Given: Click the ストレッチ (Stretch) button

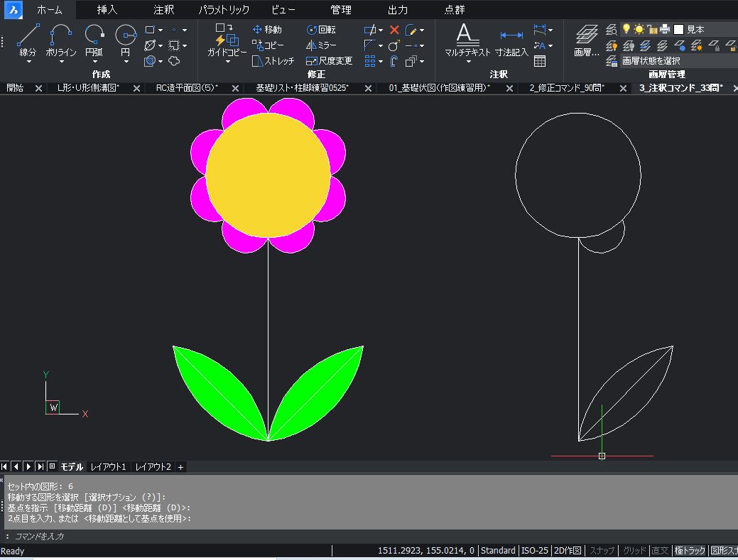Looking at the screenshot, I should click(x=273, y=61).
